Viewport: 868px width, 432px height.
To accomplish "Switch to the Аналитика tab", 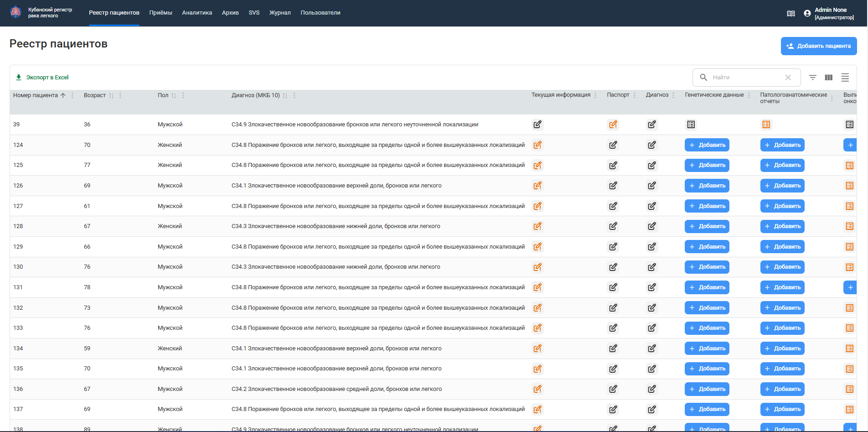I will [x=197, y=13].
